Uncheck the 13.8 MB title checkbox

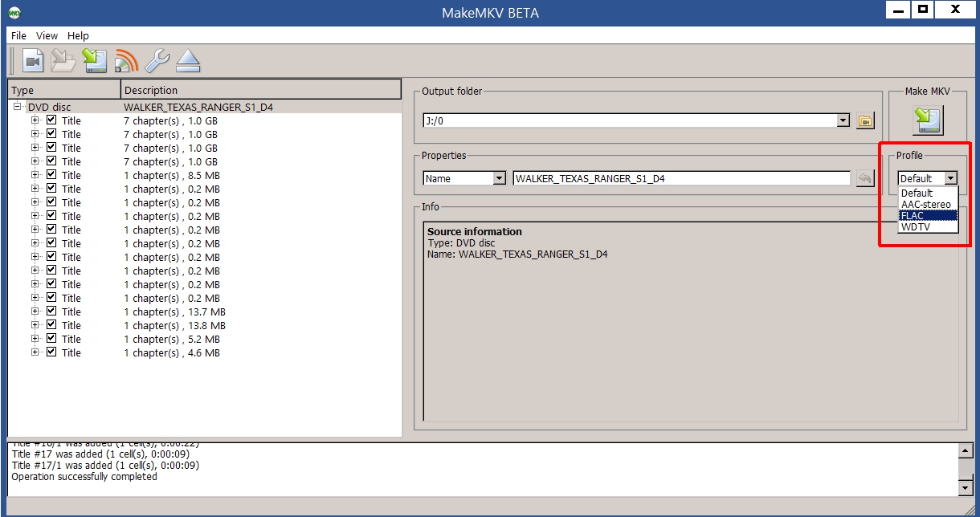[51, 325]
